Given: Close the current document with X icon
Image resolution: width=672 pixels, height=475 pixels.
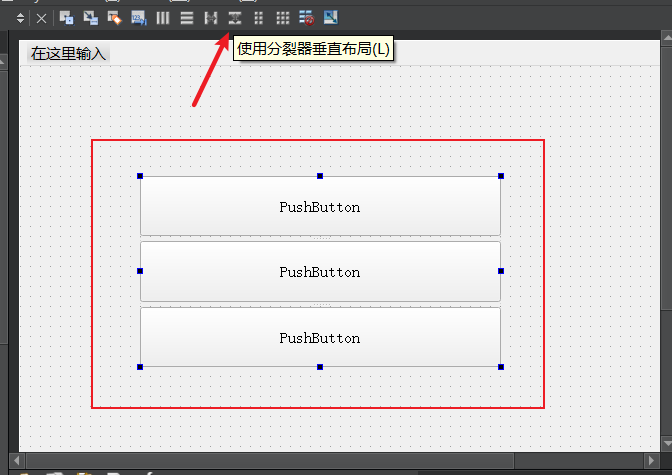Looking at the screenshot, I should (41, 18).
